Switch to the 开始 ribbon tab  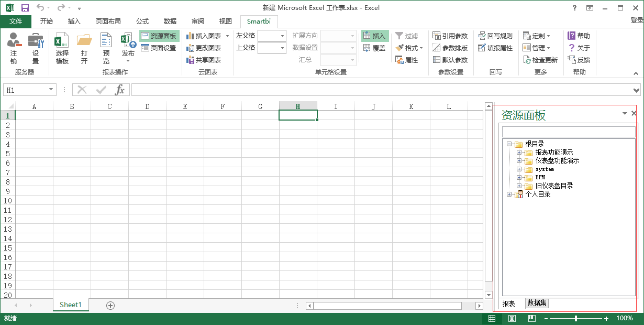(47, 21)
